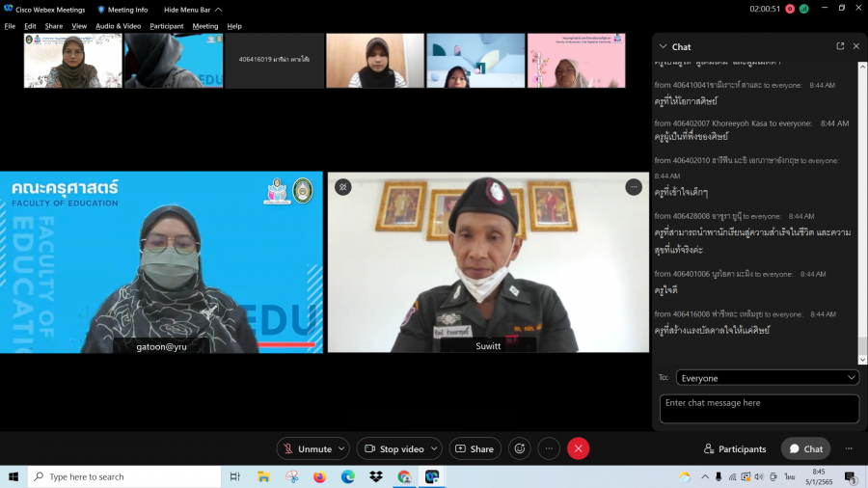Click the Unmute microphone button
868x488 pixels.
307,448
